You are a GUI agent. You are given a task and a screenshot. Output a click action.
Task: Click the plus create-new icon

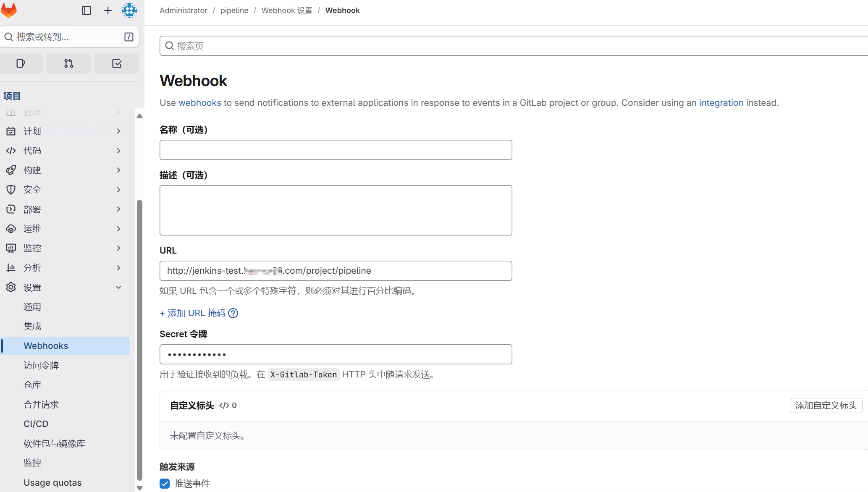point(108,10)
